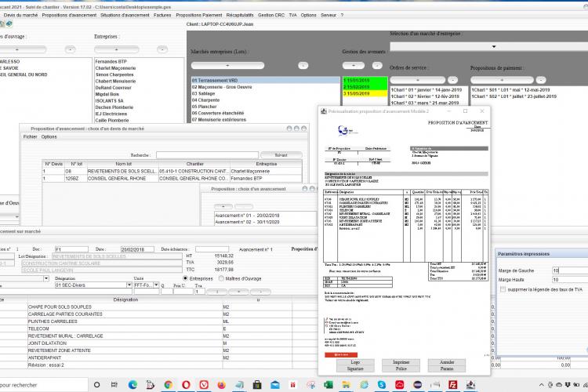This screenshot has height=392, width=588.
Task: Click the red button in preview footer
Action: pos(341,354)
